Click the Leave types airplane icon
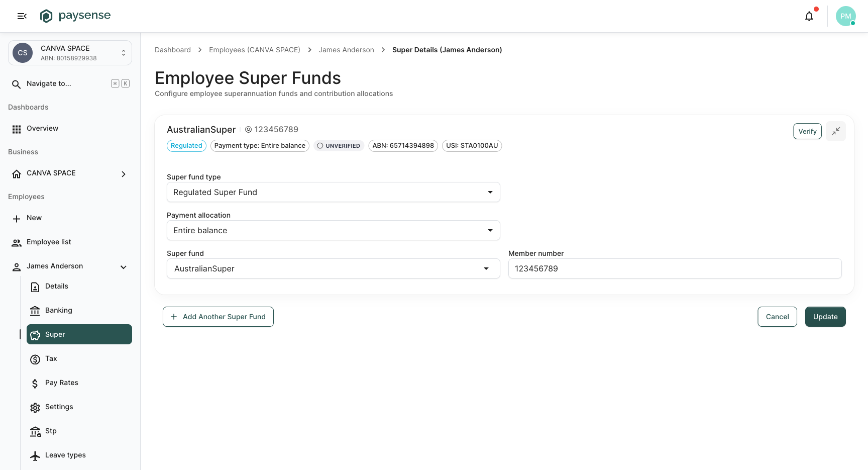The height and width of the screenshot is (470, 868). click(35, 456)
